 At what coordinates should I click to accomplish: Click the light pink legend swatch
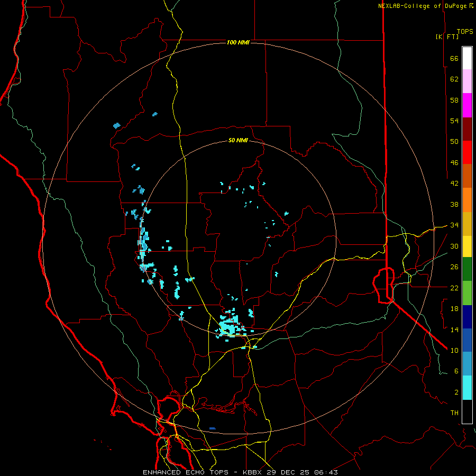[x=467, y=81]
